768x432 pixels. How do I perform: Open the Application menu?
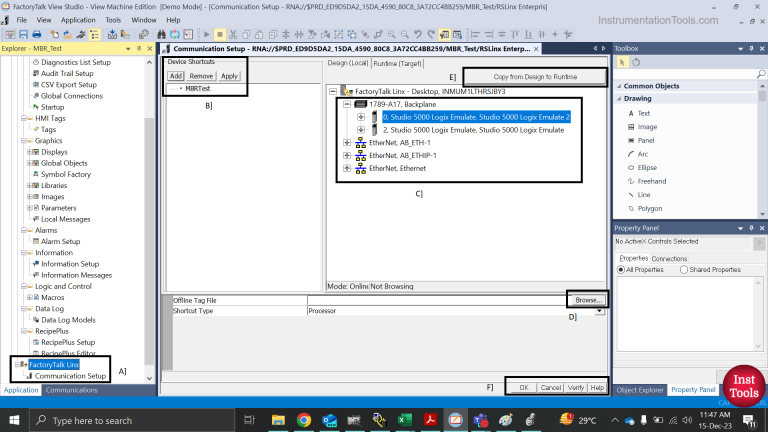tap(78, 20)
